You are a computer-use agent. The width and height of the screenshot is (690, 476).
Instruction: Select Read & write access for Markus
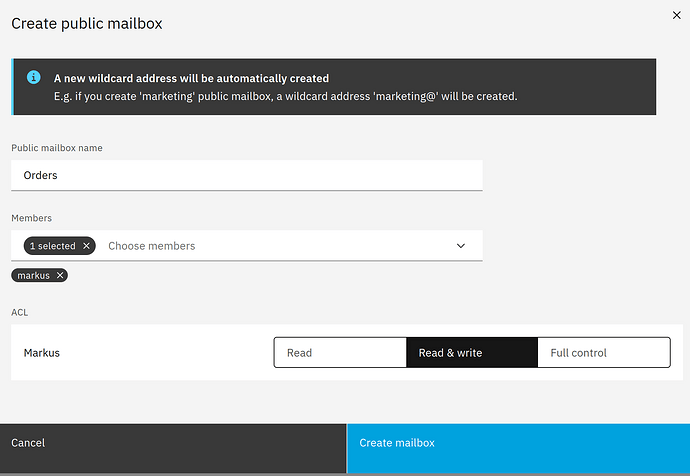[x=471, y=352]
